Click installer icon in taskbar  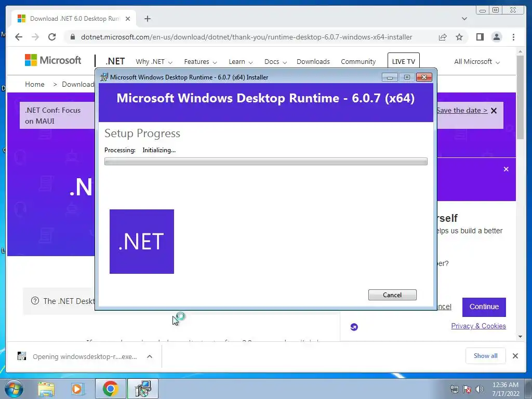[x=143, y=389]
